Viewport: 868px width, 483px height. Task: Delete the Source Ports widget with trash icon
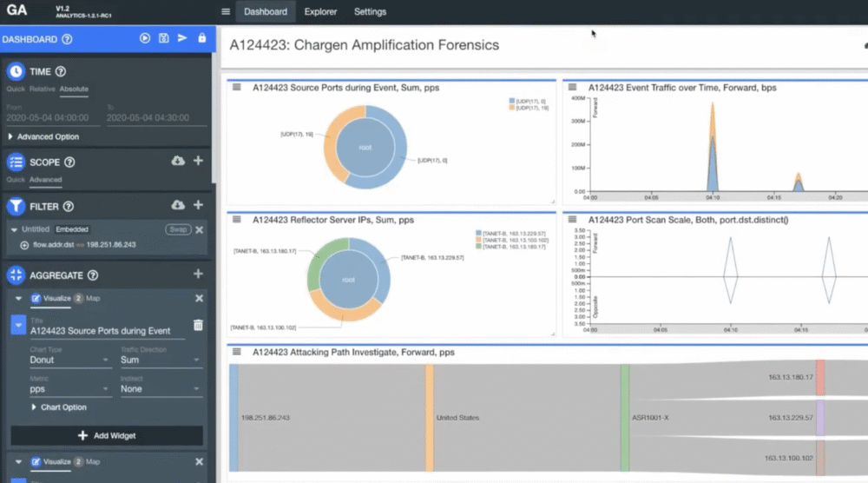[x=198, y=325]
